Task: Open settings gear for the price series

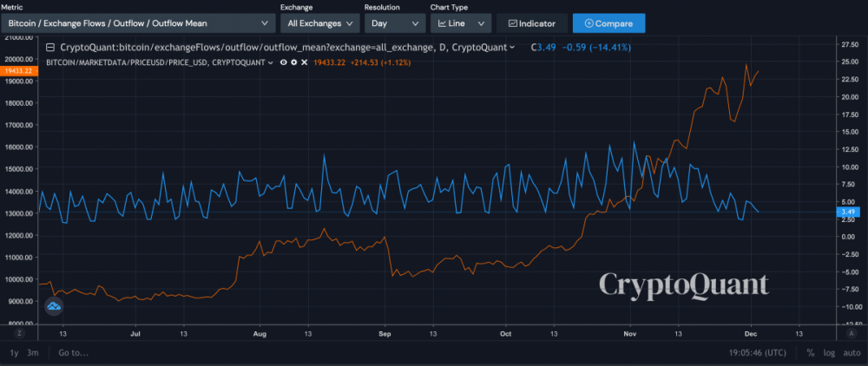Action: [x=295, y=63]
